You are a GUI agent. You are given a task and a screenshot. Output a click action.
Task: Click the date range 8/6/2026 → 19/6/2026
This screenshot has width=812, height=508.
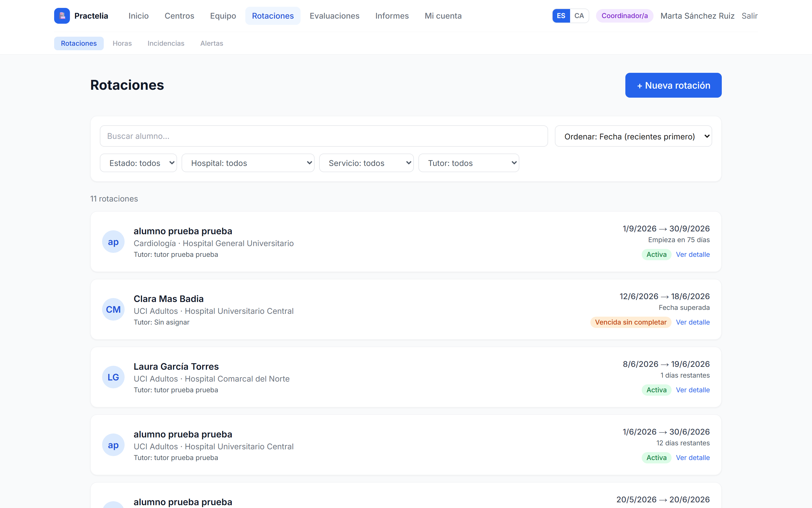[666, 364]
